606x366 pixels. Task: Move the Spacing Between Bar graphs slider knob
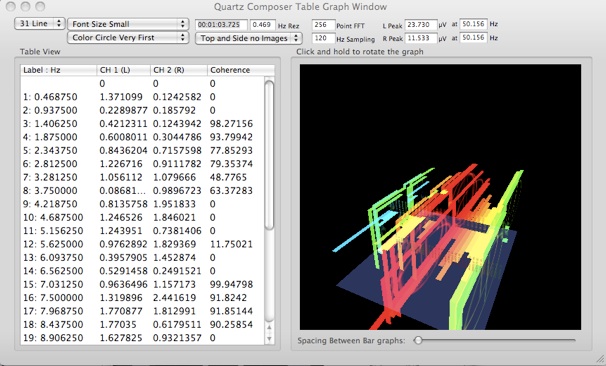418,340
